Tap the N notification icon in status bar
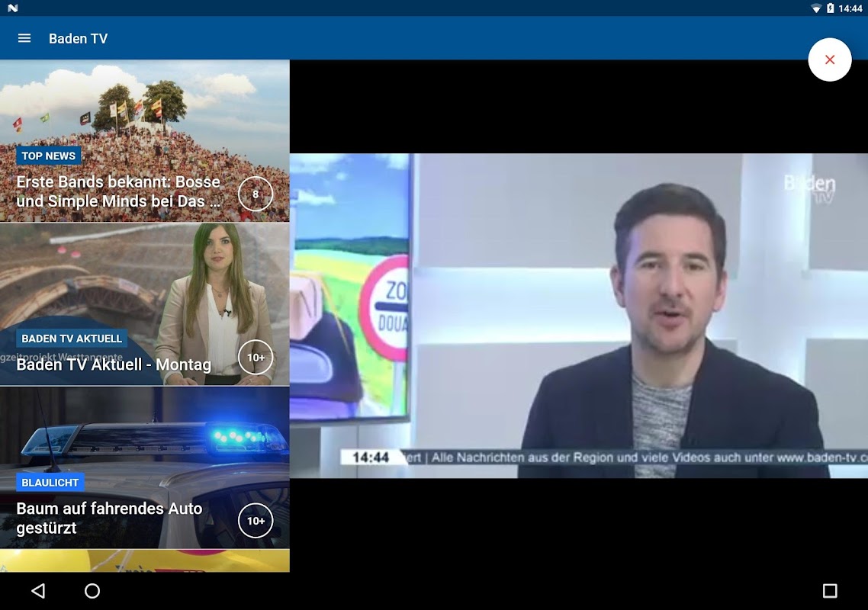Viewport: 868px width, 610px height. coord(13,8)
